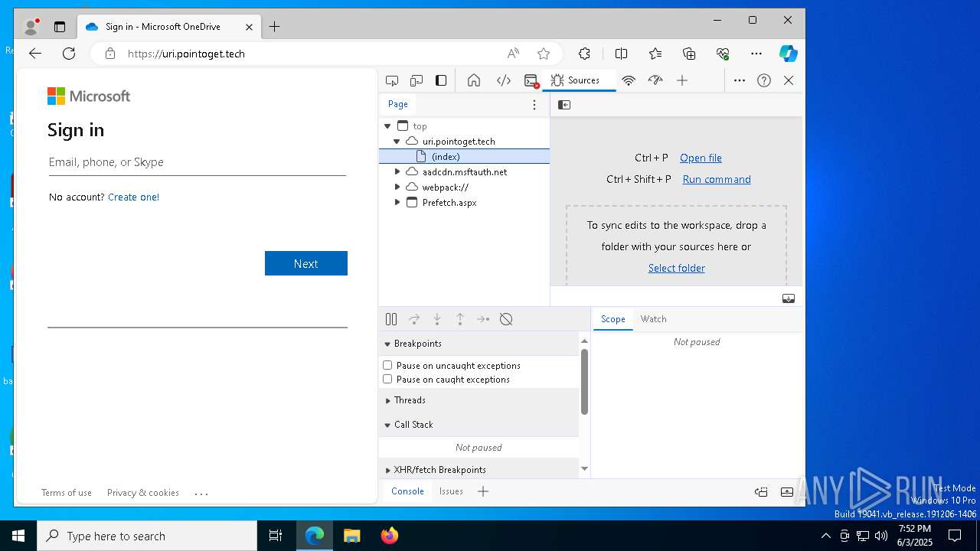Click the Step icon in debugger toolbar
Screen dimensions: 980x551
(483, 319)
